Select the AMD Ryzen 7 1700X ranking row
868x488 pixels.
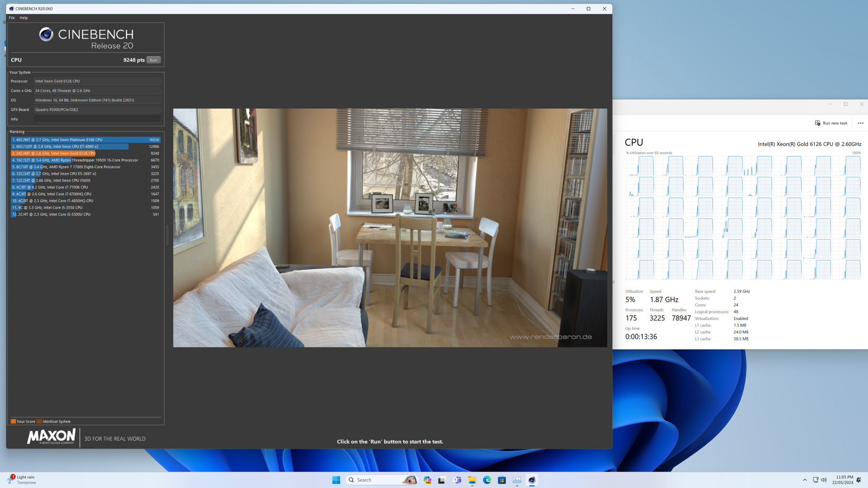tap(86, 167)
